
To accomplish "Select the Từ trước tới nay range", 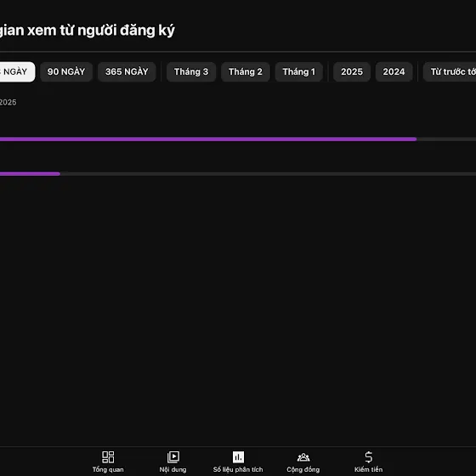I will click(450, 72).
